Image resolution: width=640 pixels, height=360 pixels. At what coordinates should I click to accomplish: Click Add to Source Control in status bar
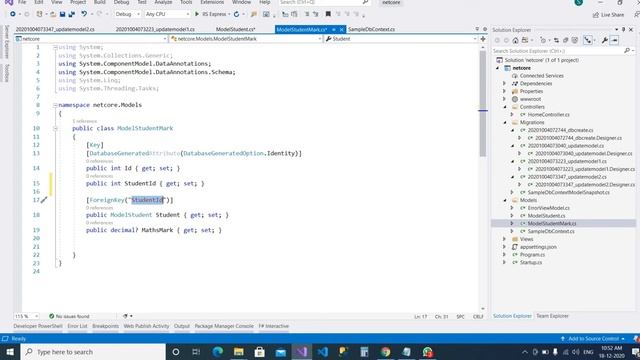tap(592, 339)
